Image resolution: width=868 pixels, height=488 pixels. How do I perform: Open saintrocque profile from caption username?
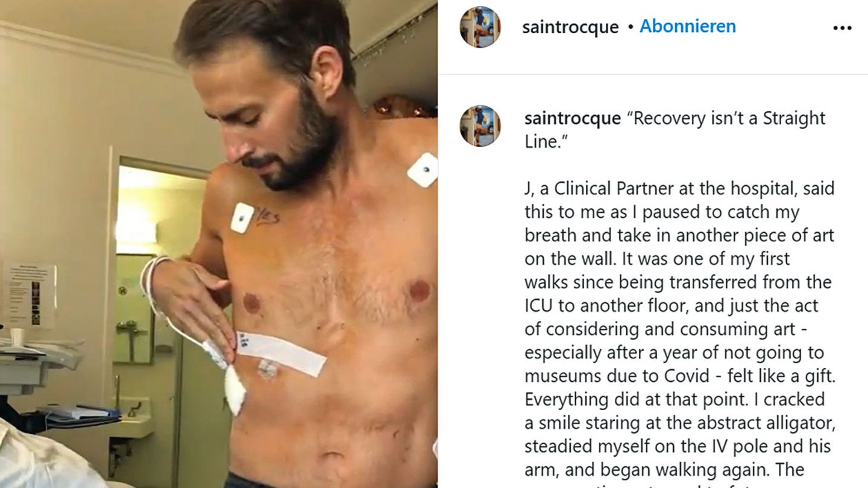tap(573, 118)
